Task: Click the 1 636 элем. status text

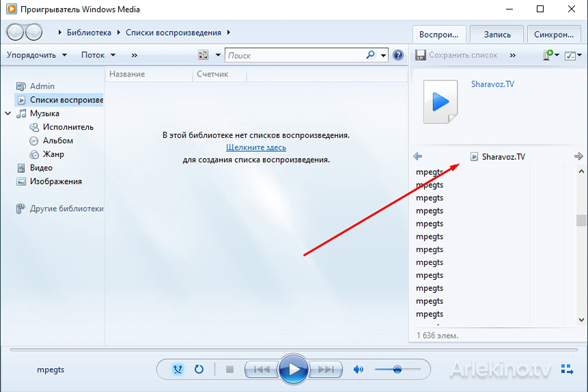Action: point(437,335)
